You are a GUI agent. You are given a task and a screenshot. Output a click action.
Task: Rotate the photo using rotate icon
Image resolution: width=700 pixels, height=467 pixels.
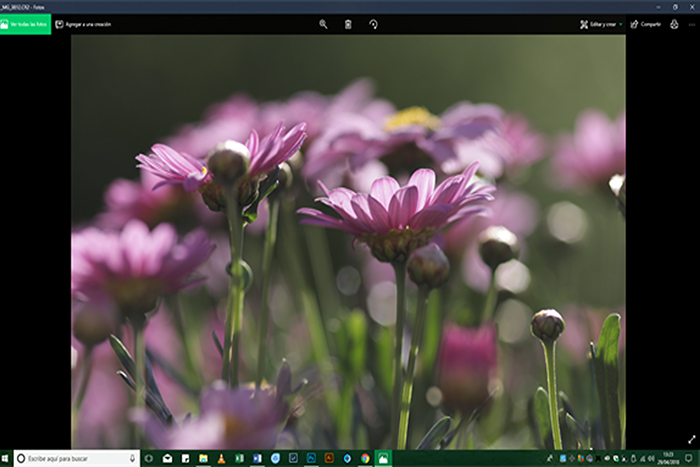374,24
